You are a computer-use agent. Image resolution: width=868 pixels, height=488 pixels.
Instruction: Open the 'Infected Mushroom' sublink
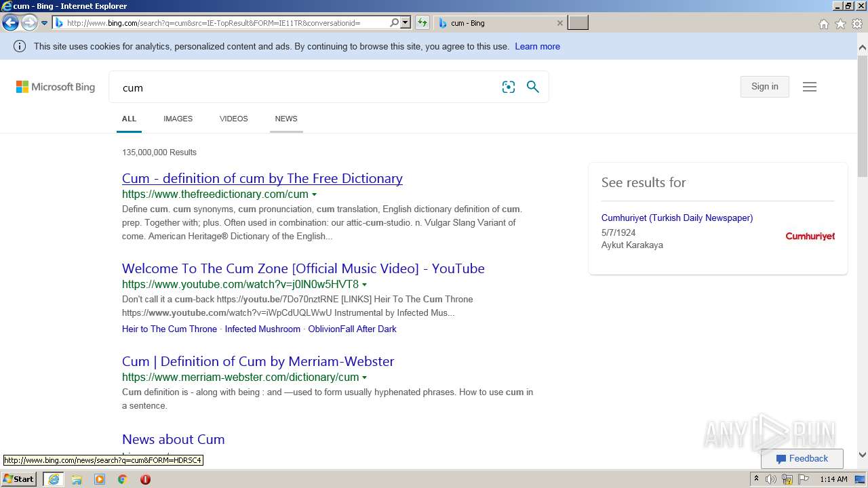262,329
